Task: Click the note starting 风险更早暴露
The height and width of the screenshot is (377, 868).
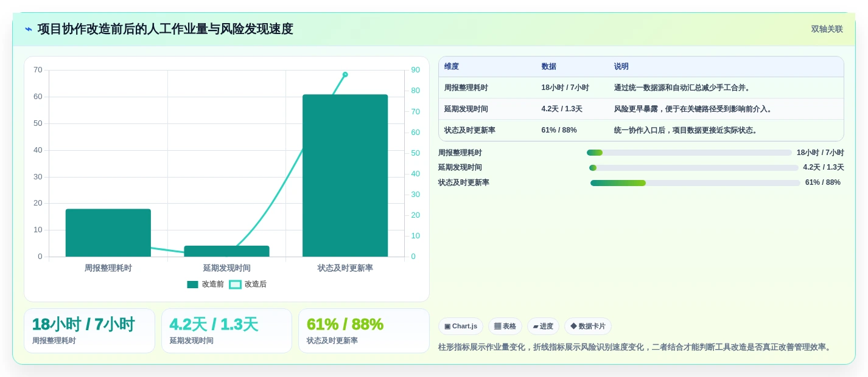Action: point(695,109)
